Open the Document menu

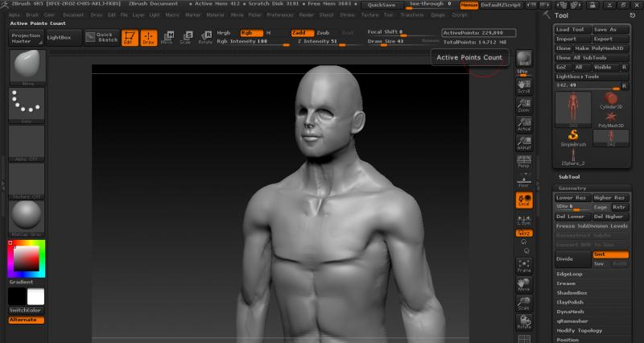pyautogui.click(x=73, y=14)
